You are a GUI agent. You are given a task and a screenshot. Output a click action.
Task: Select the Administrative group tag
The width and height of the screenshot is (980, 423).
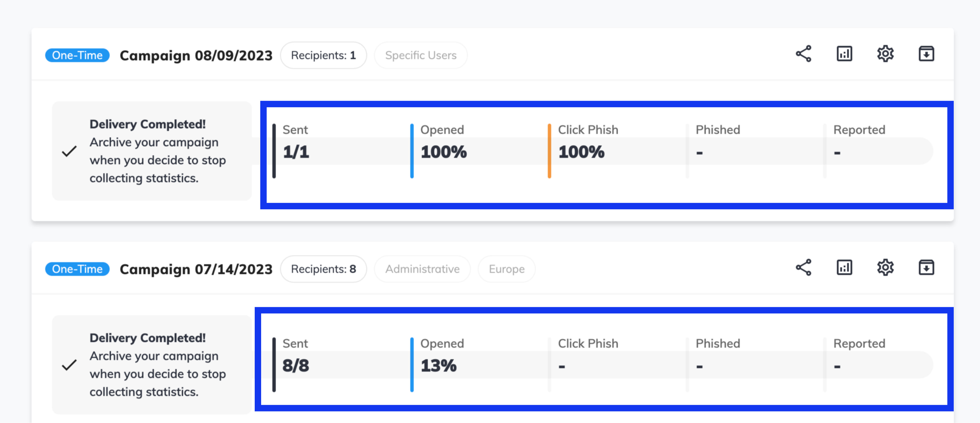click(422, 269)
